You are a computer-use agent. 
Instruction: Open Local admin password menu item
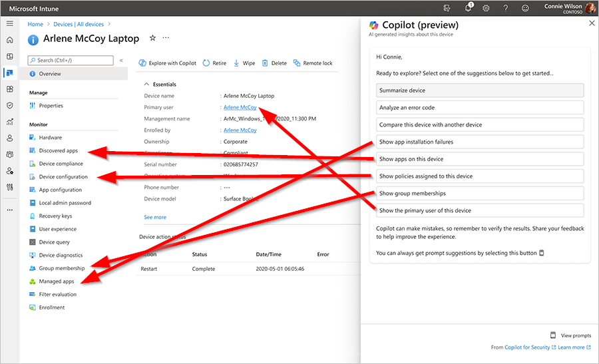click(61, 203)
